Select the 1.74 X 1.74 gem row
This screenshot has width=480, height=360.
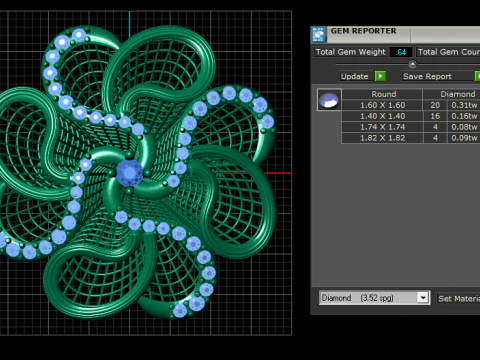(411, 127)
